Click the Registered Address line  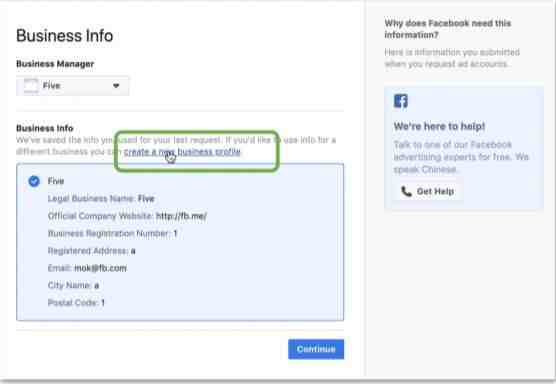91,251
